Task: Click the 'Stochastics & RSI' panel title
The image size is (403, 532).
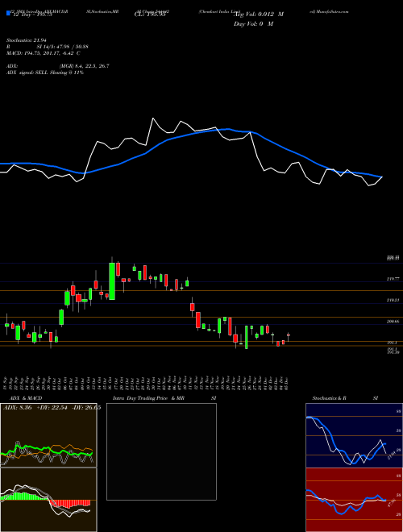Action: tap(345, 398)
